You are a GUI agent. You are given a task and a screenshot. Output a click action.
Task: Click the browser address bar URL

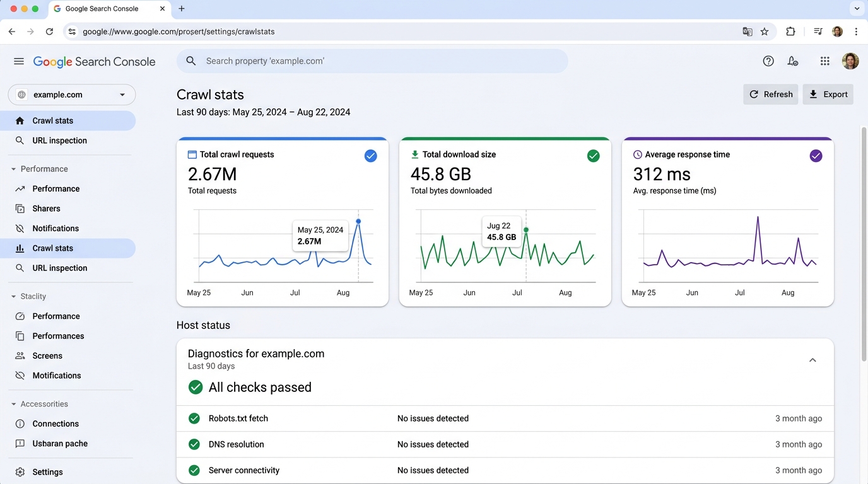(x=179, y=32)
